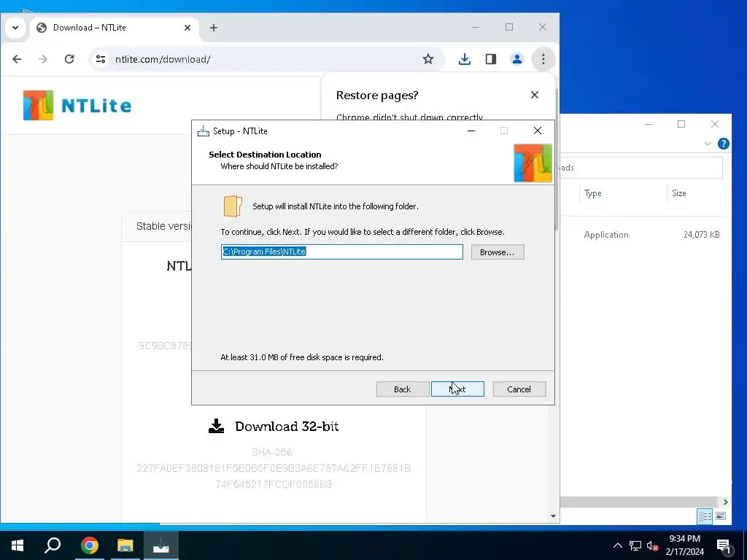Bookmark this page with star icon
This screenshot has width=747, height=560.
tap(427, 59)
